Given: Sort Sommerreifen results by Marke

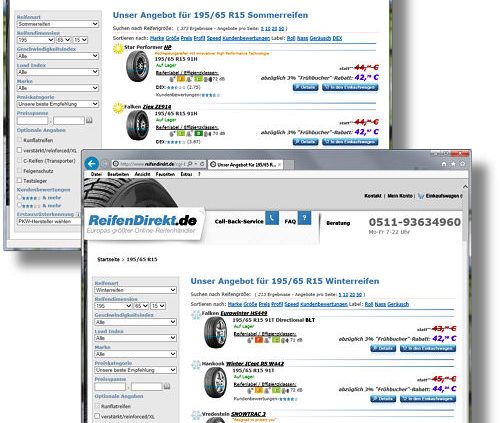Looking at the screenshot, I should [157, 38].
